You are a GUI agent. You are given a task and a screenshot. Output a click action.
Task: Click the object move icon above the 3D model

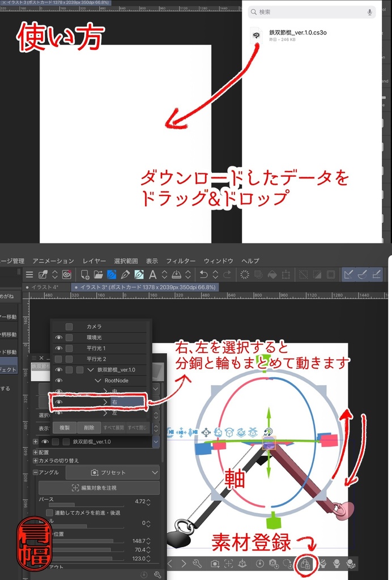point(206,432)
